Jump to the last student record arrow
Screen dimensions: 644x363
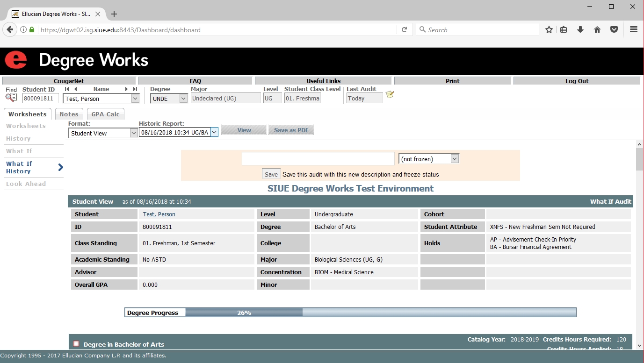[135, 89]
